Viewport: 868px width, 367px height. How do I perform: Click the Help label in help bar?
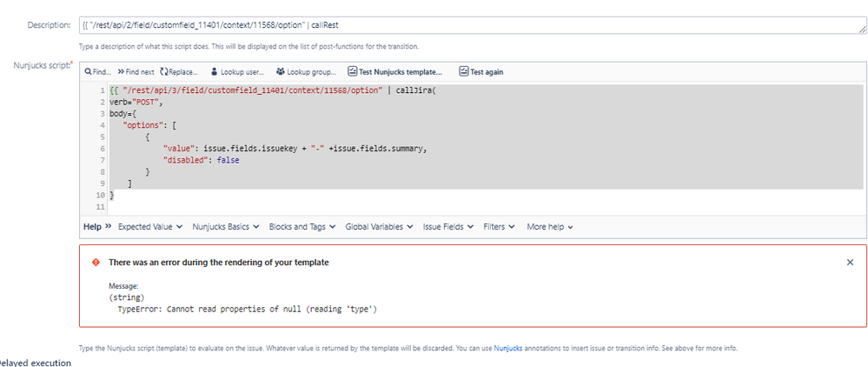tap(92, 227)
